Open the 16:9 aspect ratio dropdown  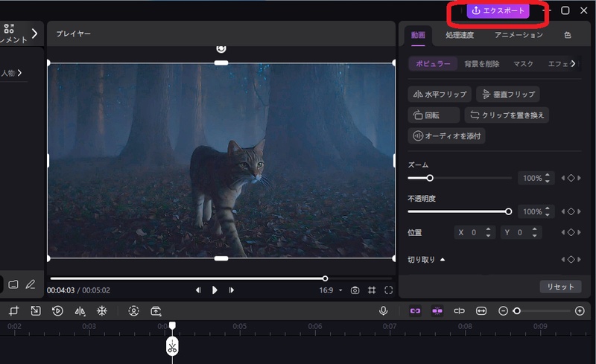[330, 290]
